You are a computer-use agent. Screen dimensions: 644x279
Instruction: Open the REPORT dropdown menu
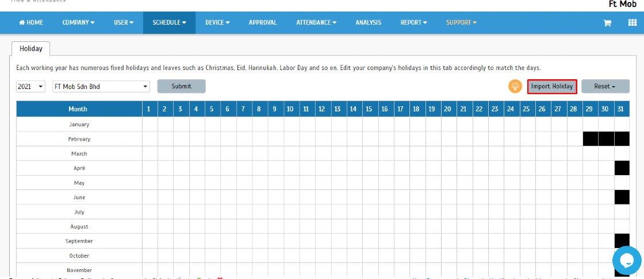[413, 22]
